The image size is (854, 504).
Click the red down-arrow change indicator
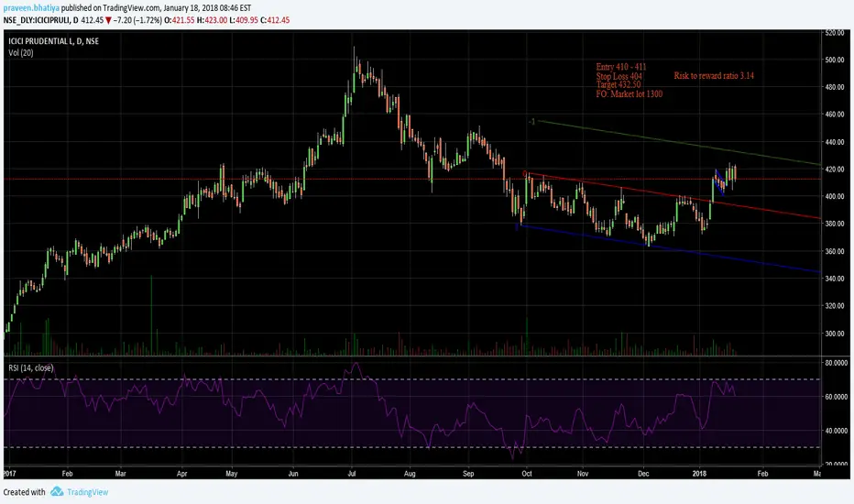[x=108, y=20]
